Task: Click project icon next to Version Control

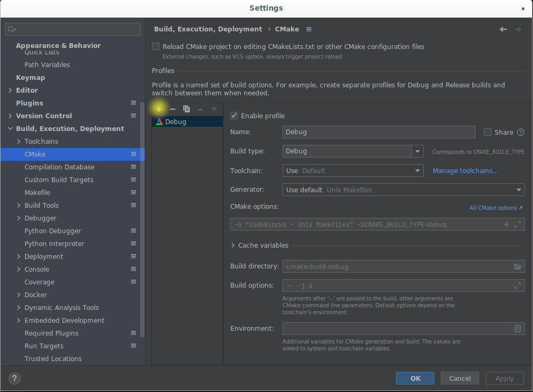Action: coord(134,116)
